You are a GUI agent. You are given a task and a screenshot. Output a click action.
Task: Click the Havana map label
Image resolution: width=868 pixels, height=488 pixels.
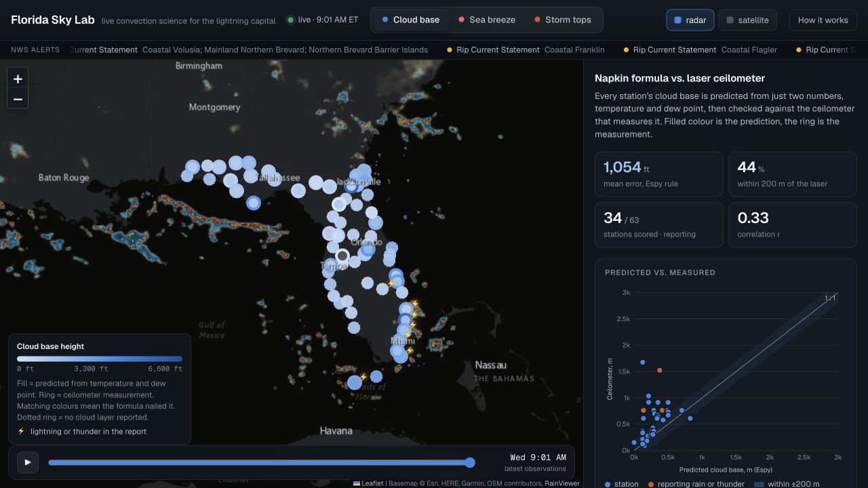336,430
